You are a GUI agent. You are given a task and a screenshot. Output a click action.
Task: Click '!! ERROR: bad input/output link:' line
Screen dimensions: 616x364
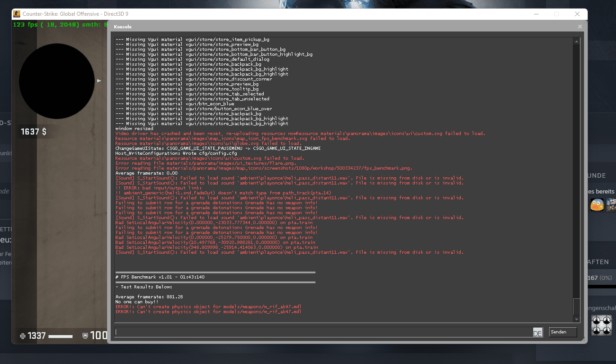[158, 188]
